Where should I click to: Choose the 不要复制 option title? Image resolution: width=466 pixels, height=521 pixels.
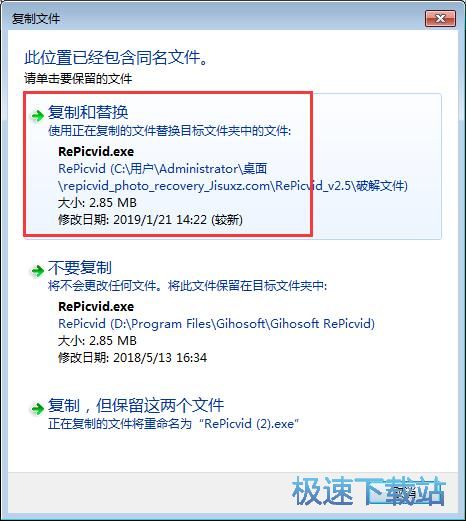[x=80, y=267]
